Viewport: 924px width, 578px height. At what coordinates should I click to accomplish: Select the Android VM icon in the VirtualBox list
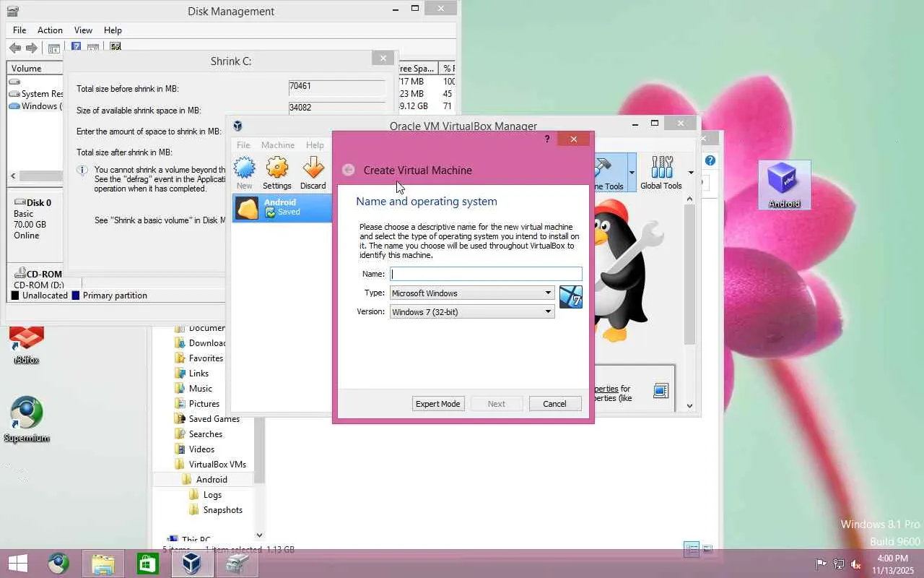pos(248,208)
